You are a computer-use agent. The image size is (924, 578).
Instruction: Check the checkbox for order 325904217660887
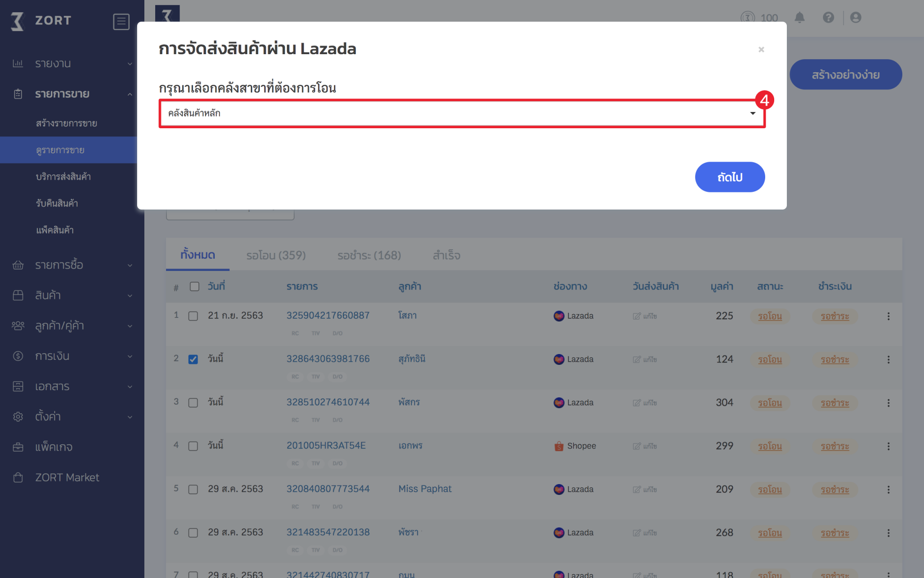click(193, 316)
